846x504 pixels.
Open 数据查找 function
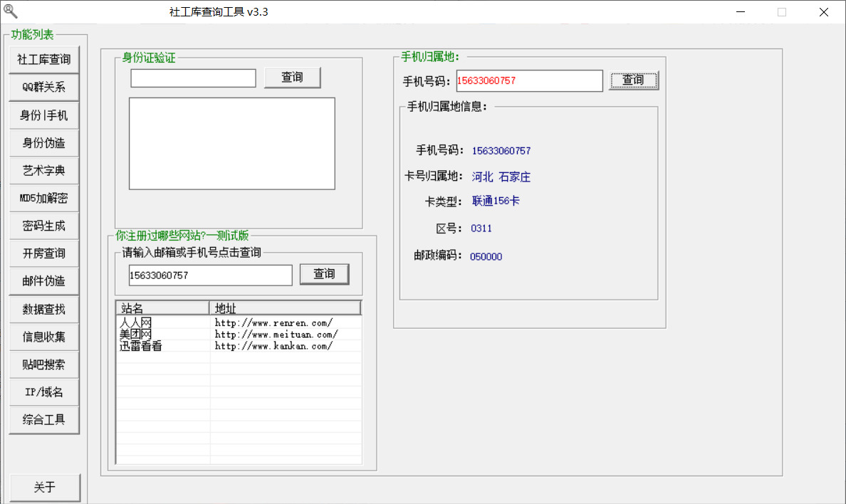pos(43,309)
